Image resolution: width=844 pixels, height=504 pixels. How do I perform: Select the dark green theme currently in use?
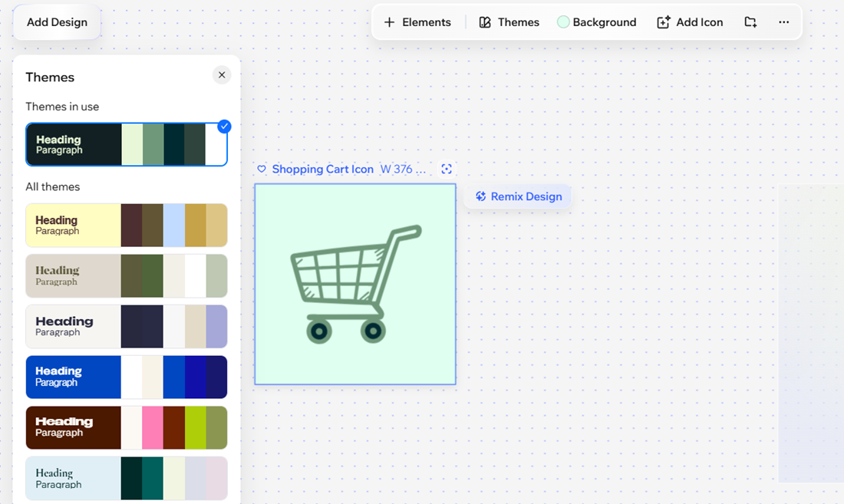(x=127, y=144)
